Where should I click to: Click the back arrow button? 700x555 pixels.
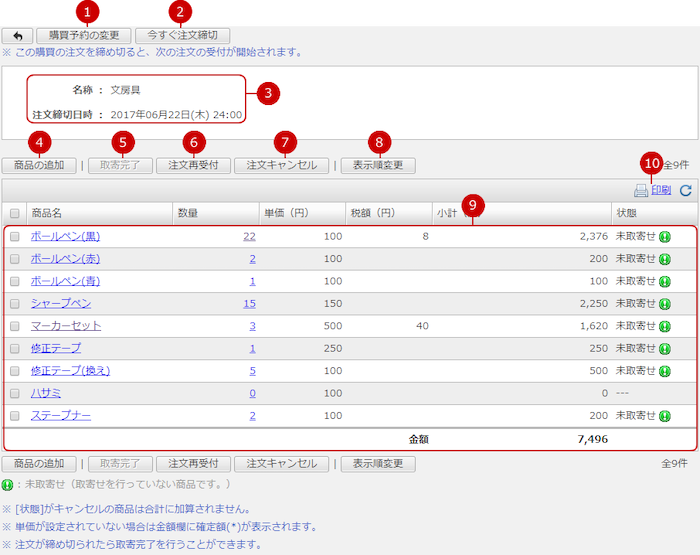(17, 36)
